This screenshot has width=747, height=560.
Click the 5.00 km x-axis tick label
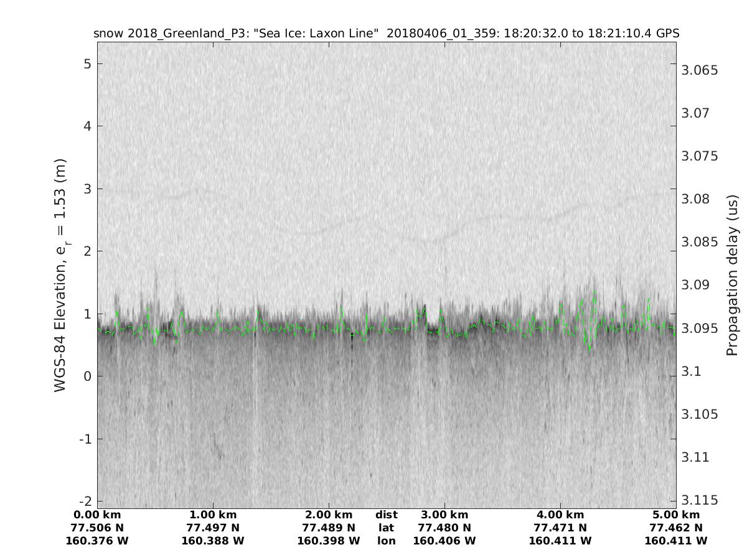pyautogui.click(x=676, y=515)
